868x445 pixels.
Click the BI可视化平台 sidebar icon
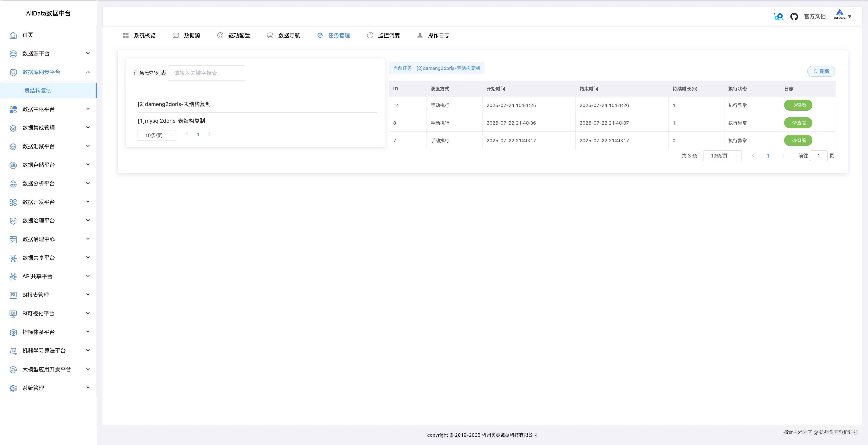[13, 314]
